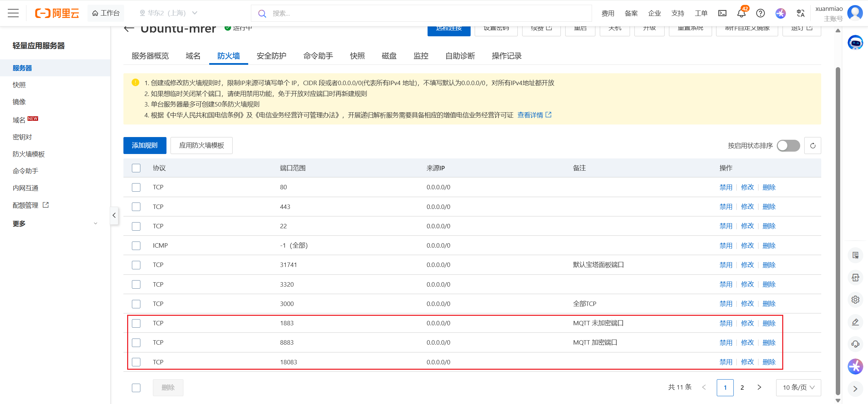This screenshot has height=404, width=868.
Task: Open the Cloud Shell terminal icon
Action: pyautogui.click(x=722, y=13)
